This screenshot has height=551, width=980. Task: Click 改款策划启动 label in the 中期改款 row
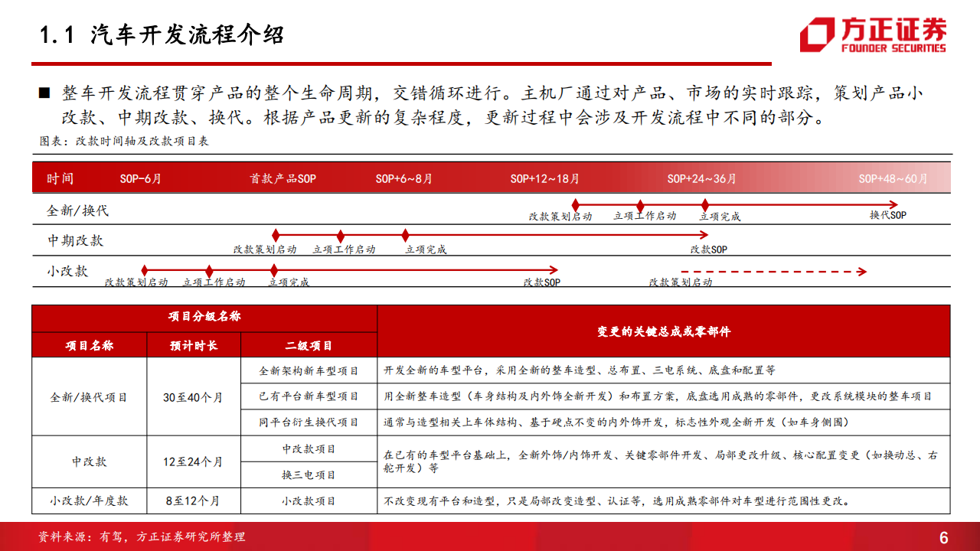(265, 249)
